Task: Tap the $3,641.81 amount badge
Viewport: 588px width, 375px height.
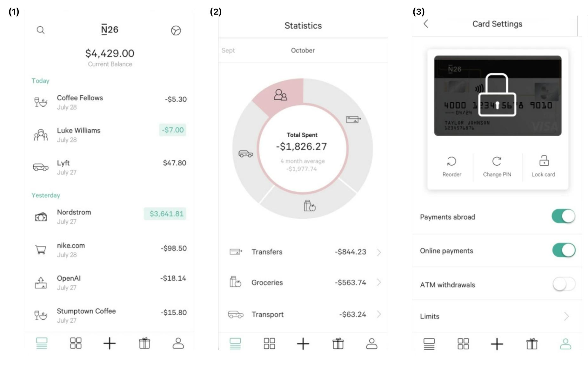Action: (x=165, y=214)
